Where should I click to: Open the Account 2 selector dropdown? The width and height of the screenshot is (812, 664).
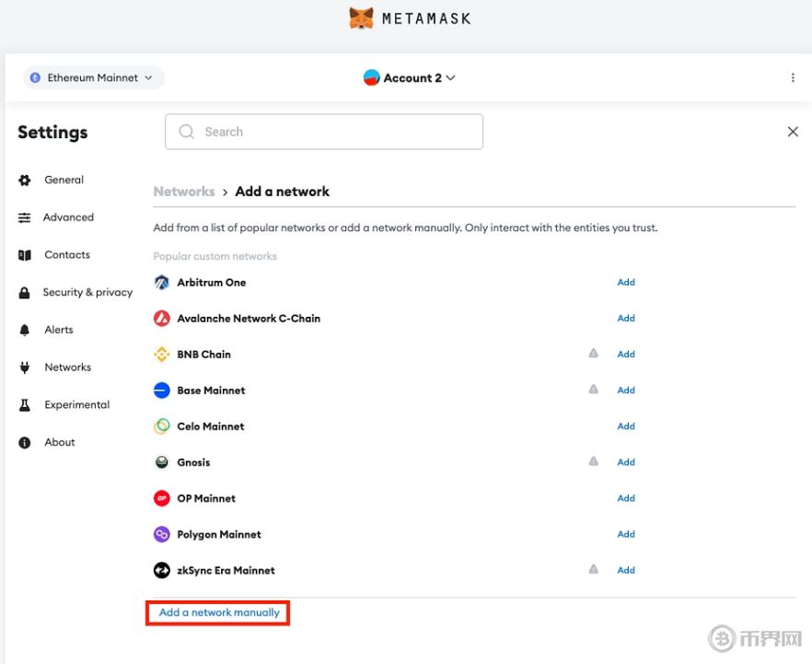pyautogui.click(x=410, y=78)
